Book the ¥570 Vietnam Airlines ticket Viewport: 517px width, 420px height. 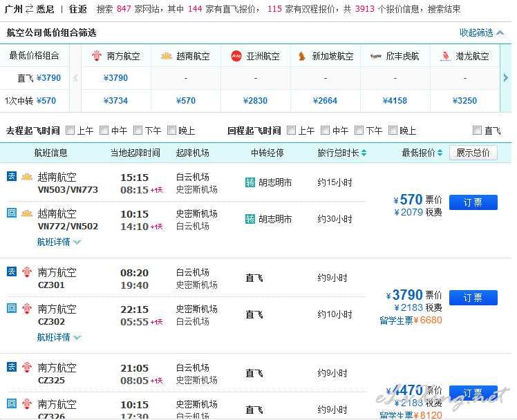(x=473, y=202)
